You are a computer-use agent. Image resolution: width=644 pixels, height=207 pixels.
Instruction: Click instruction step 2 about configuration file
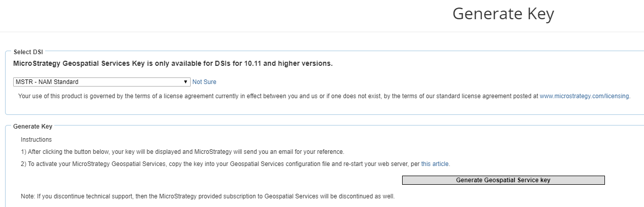(x=235, y=164)
